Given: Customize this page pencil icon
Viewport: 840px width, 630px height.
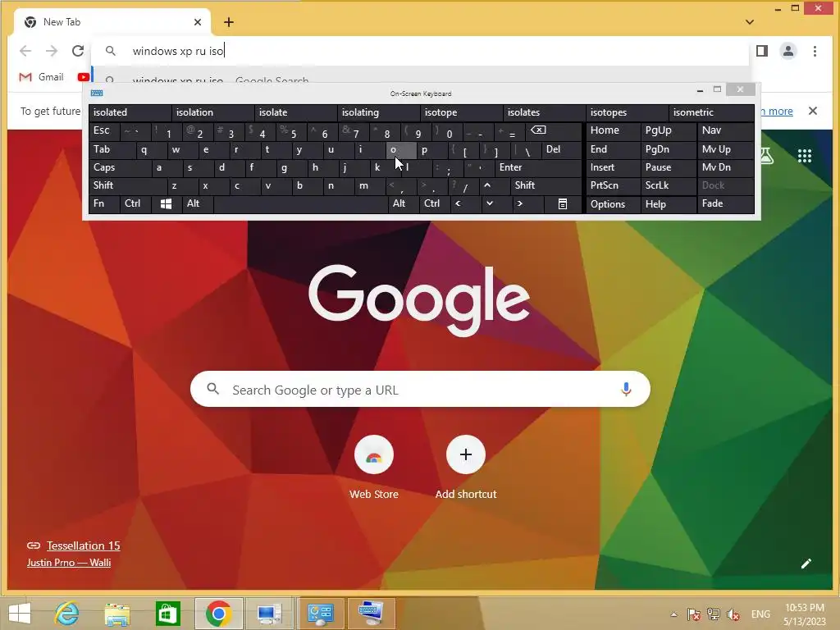Looking at the screenshot, I should pos(806,563).
